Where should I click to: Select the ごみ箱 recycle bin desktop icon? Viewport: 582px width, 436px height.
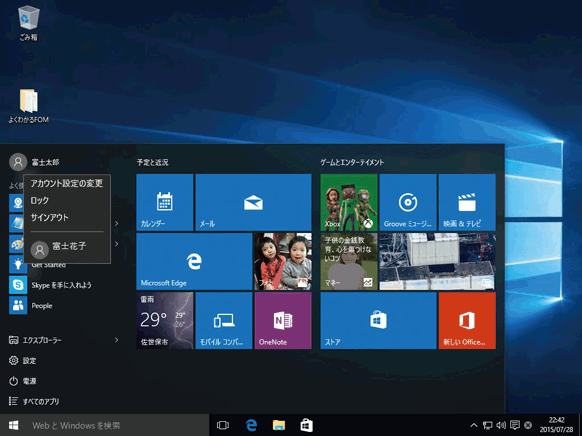29,23
